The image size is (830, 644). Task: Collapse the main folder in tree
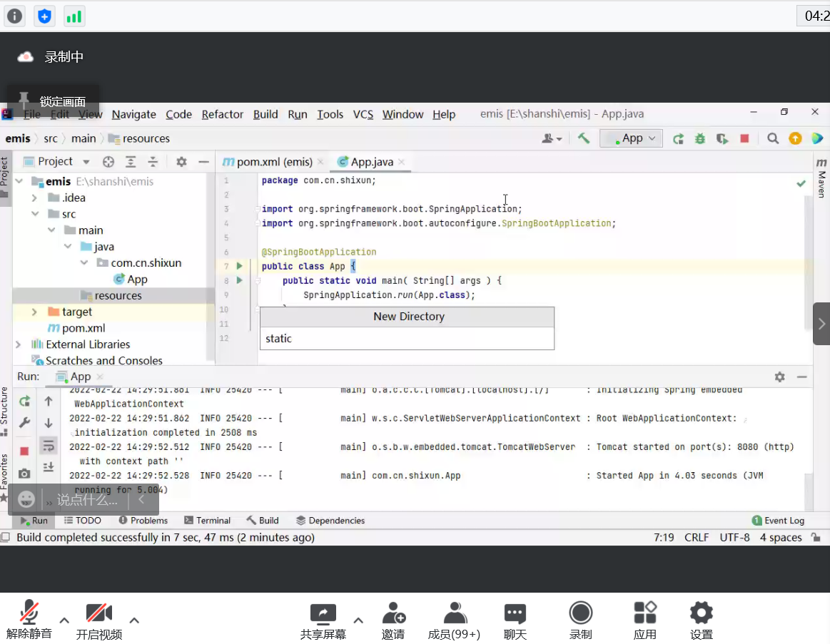click(x=51, y=230)
